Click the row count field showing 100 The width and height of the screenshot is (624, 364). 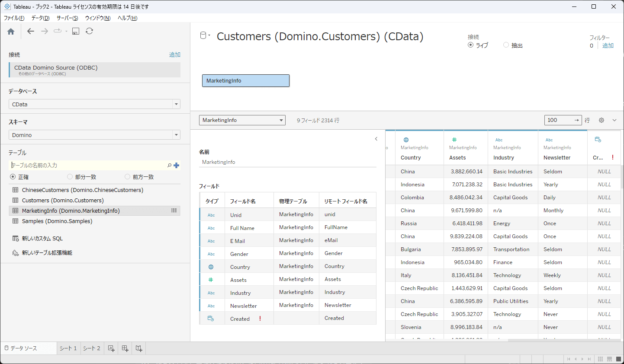tap(563, 120)
